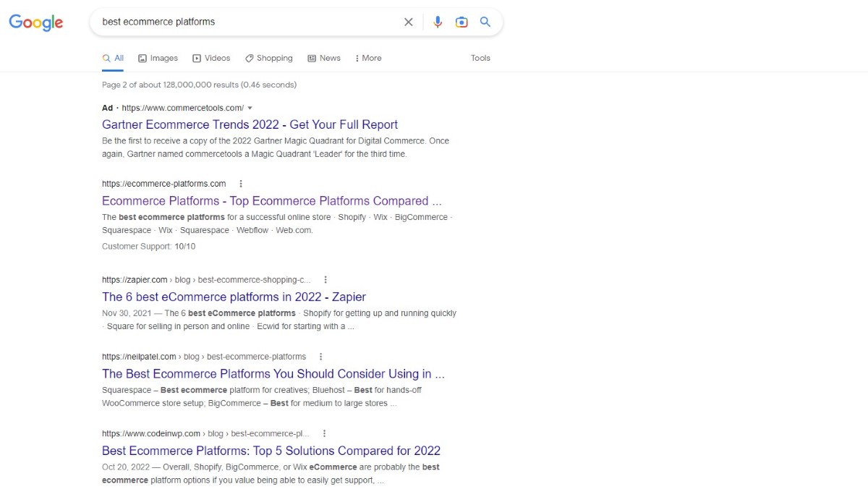The image size is (868, 489).
Task: Click the 'Customer Support: 10/10' text
Action: pos(148,247)
